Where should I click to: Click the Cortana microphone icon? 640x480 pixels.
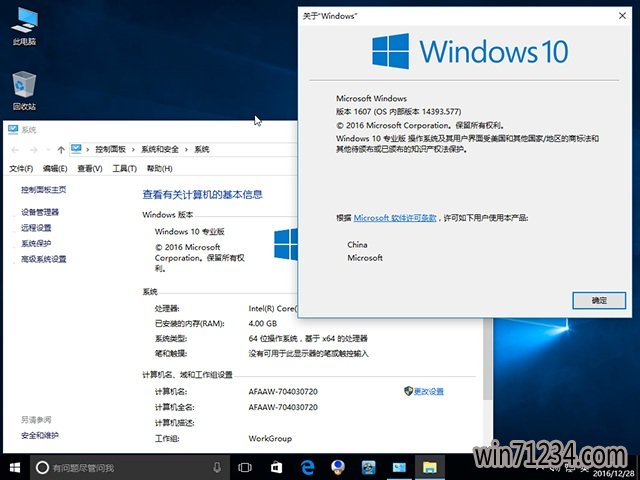point(217,467)
